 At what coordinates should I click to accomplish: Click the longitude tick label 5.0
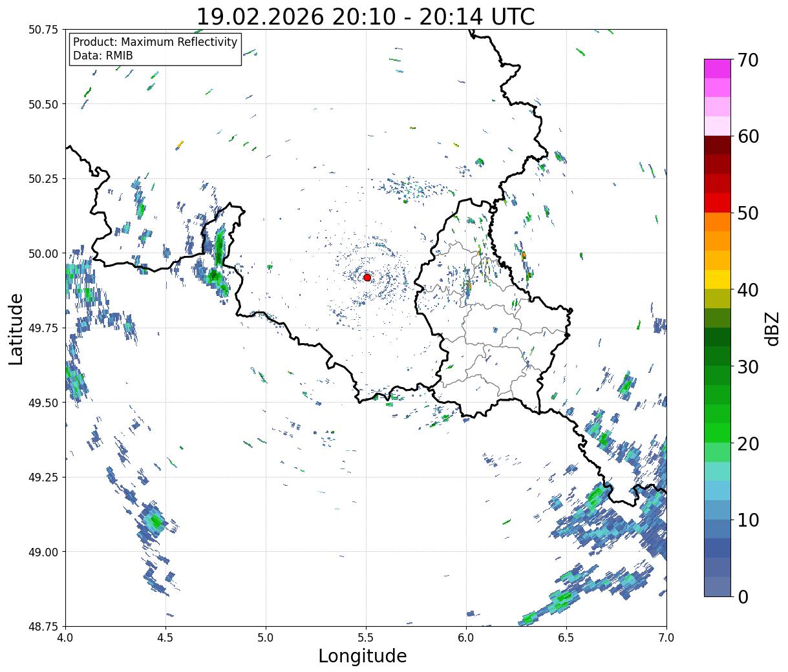point(266,638)
